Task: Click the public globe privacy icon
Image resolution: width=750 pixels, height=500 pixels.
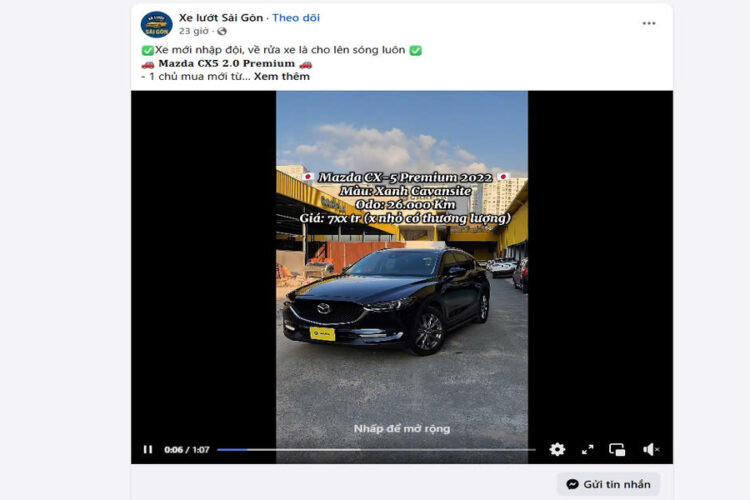Action: tap(221, 32)
